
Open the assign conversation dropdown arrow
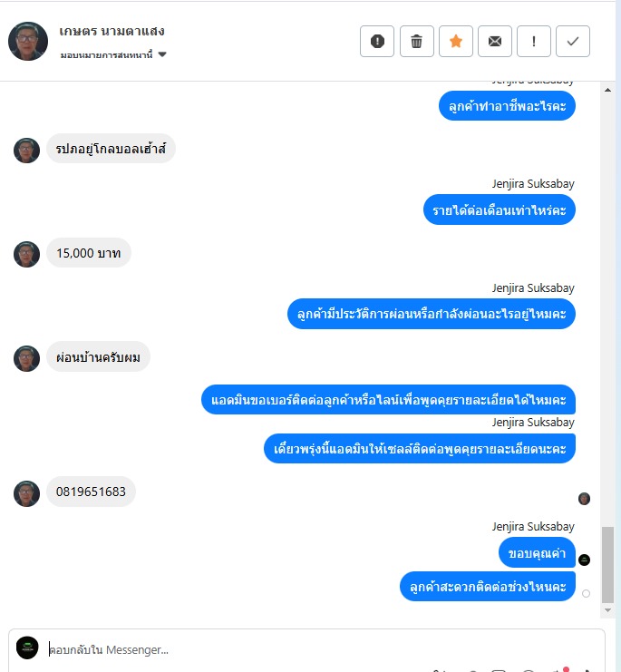(162, 54)
